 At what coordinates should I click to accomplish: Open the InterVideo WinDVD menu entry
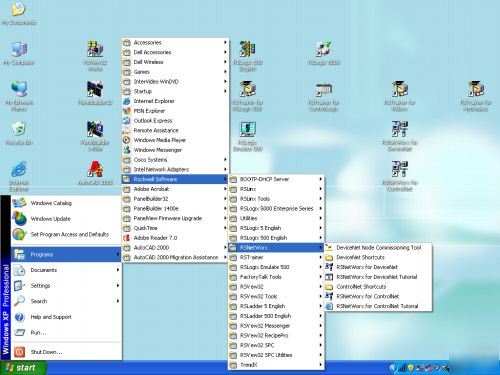click(175, 81)
